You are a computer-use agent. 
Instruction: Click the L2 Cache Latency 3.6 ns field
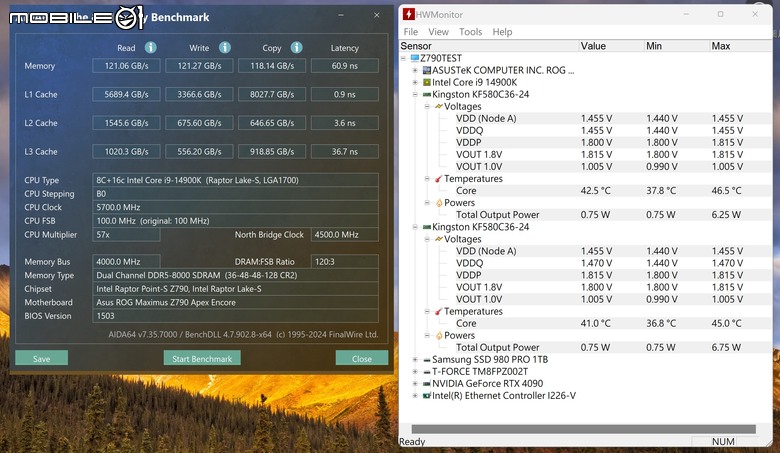click(345, 123)
